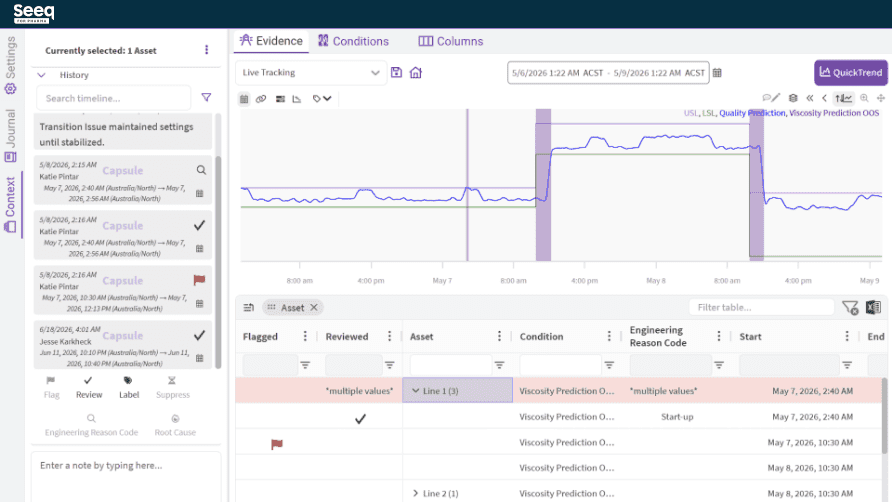Edit the display date range field
892x502 pixels.
coord(608,73)
